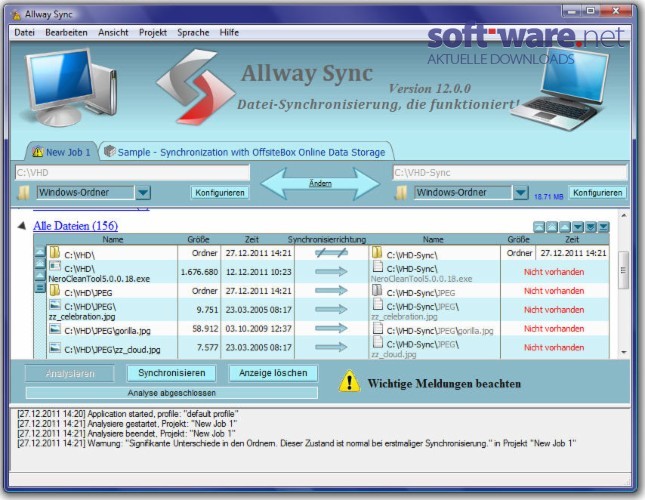Click the folder icon of the C:\VHD-Sync\ row
The image size is (645, 500).
[x=377, y=252]
